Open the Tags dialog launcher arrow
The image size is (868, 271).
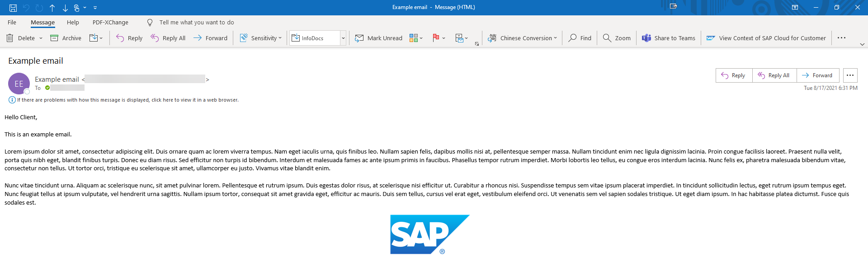click(x=477, y=44)
